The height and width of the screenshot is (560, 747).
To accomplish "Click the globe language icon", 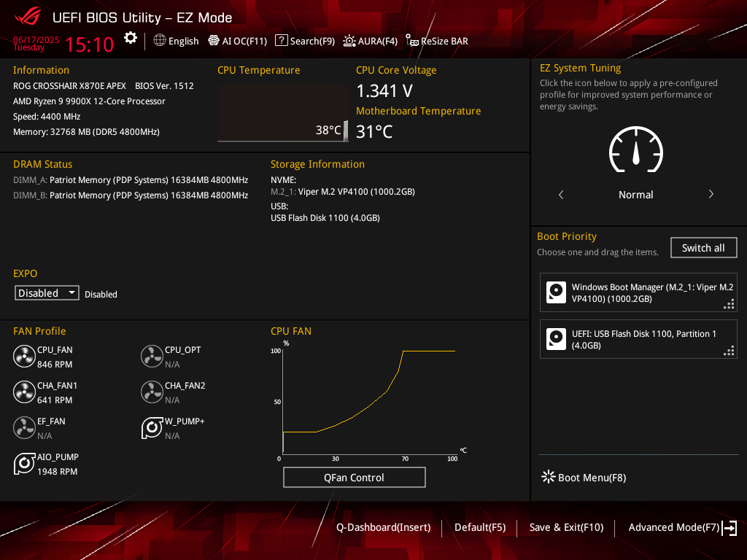I will 160,41.
